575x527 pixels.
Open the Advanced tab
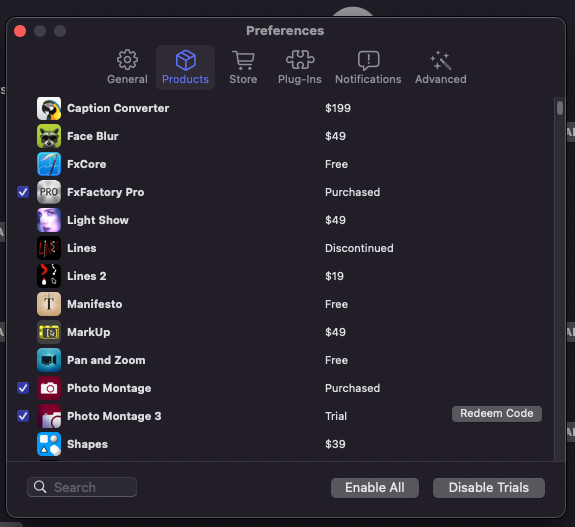[441, 67]
